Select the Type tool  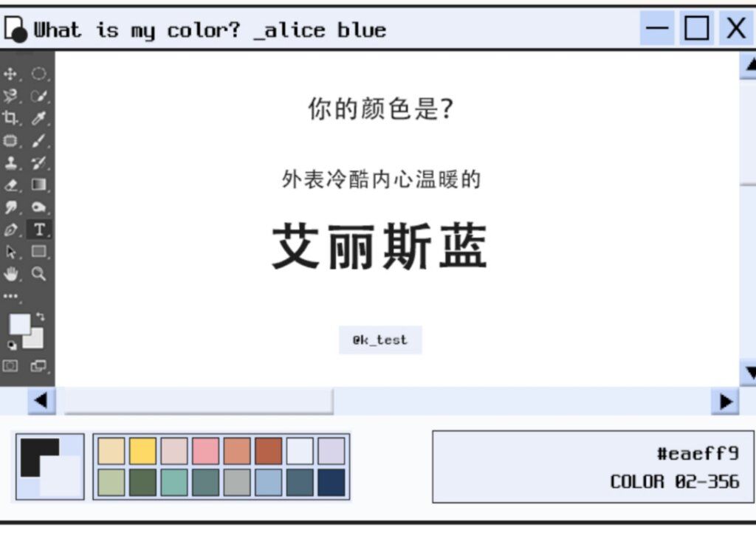click(39, 230)
